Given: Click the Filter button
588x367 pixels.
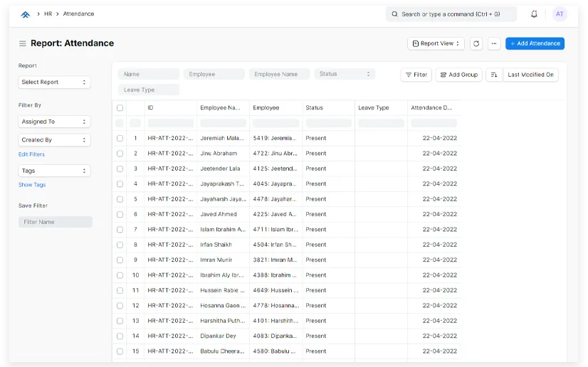Looking at the screenshot, I should 416,75.
